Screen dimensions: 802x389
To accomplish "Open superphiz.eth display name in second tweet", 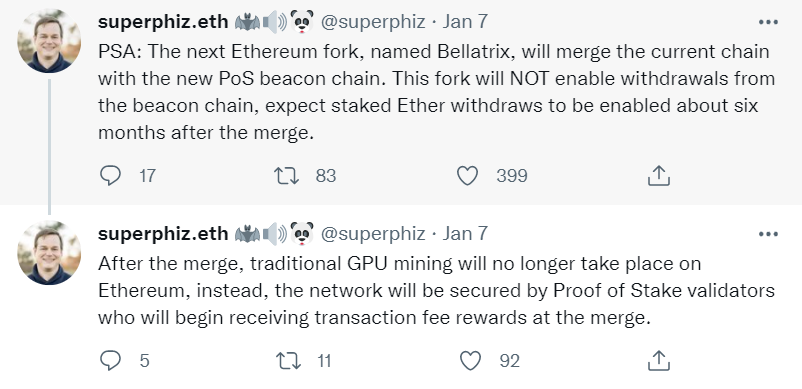I will point(163,234).
